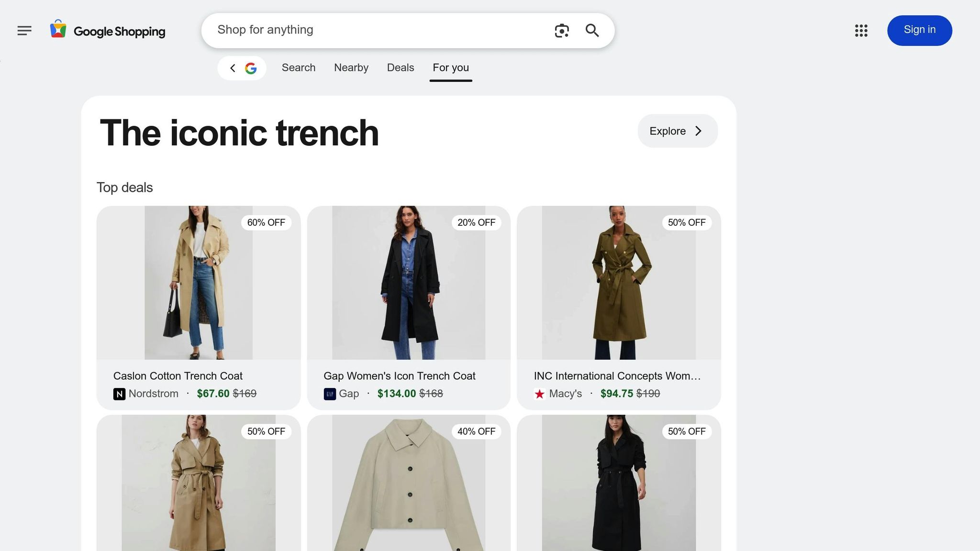Click the Macy's store name

(566, 394)
